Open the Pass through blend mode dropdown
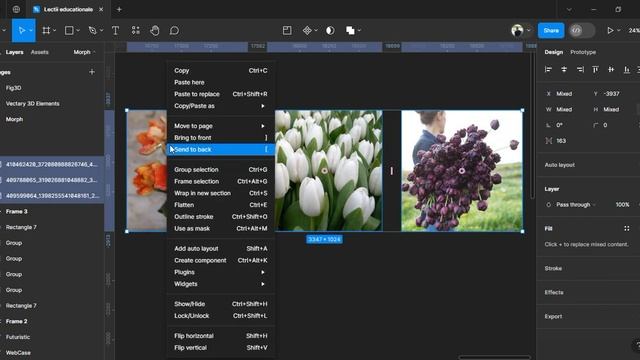Image resolution: width=640 pixels, height=360 pixels. [576, 205]
